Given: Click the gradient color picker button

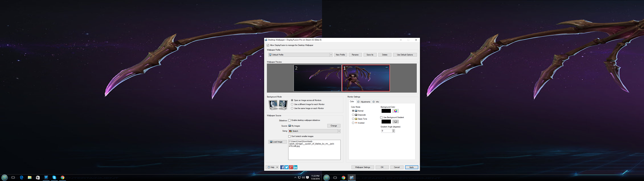Looking at the screenshot, I should 395,122.
